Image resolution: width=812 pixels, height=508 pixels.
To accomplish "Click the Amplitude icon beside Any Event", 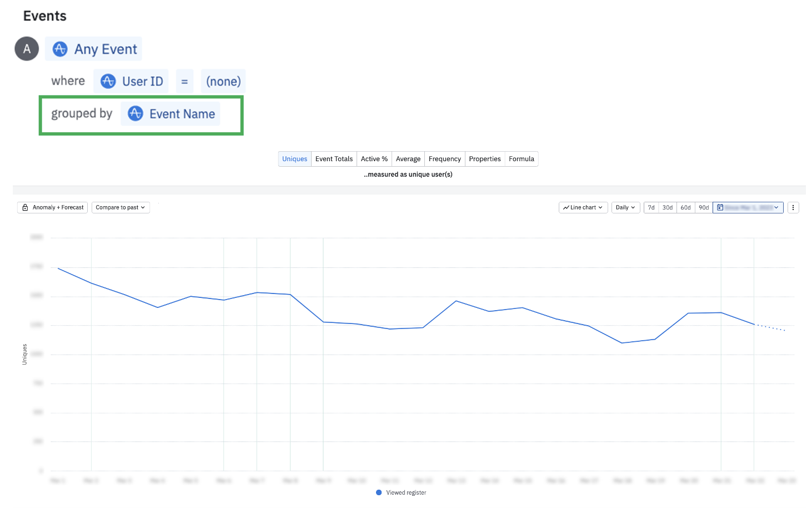I will coord(60,49).
